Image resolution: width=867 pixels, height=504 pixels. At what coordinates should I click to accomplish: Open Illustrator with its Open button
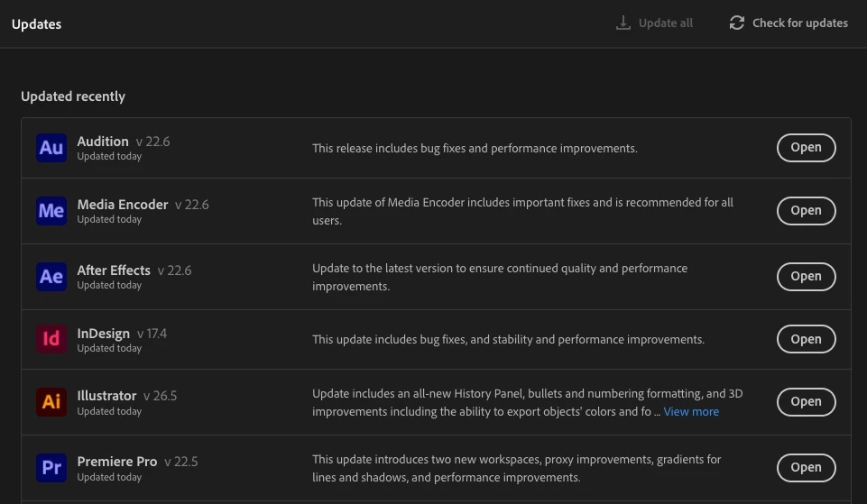(x=806, y=402)
